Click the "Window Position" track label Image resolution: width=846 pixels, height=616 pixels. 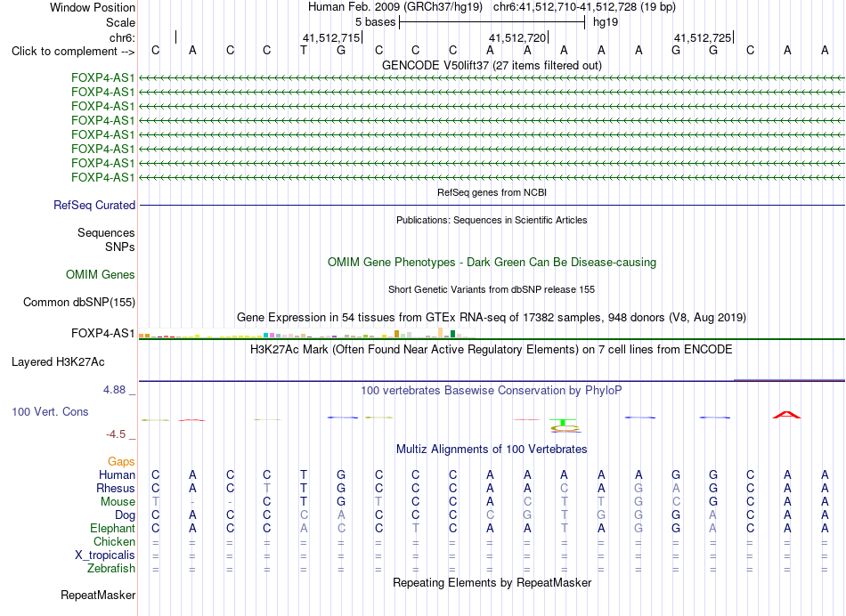(x=93, y=7)
